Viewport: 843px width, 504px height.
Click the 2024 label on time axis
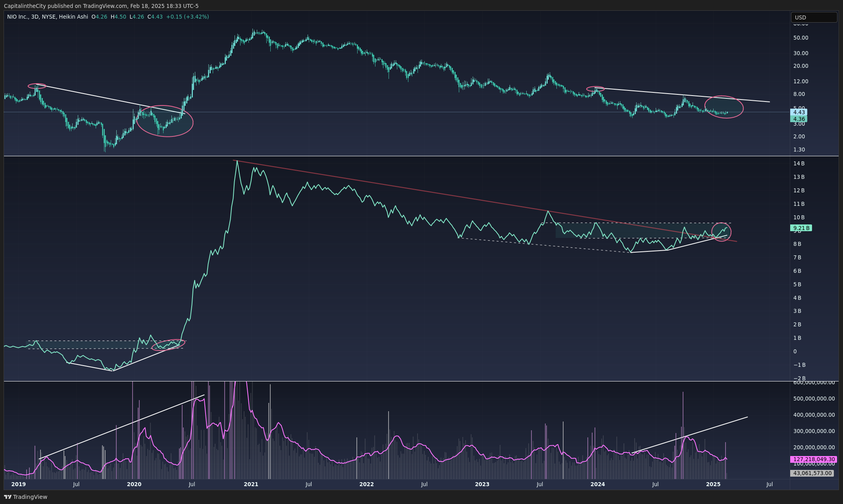coord(598,484)
